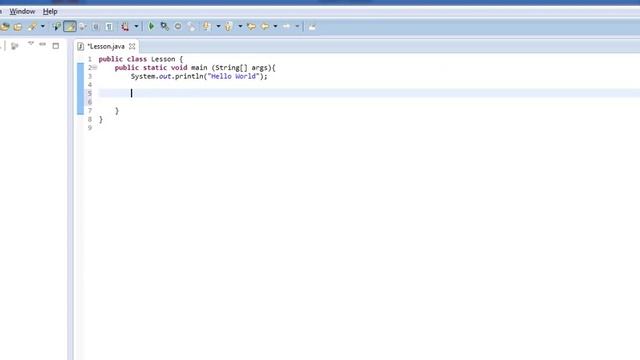Click the red debug-style toolbar icon
The width and height of the screenshot is (640, 360).
point(125,27)
